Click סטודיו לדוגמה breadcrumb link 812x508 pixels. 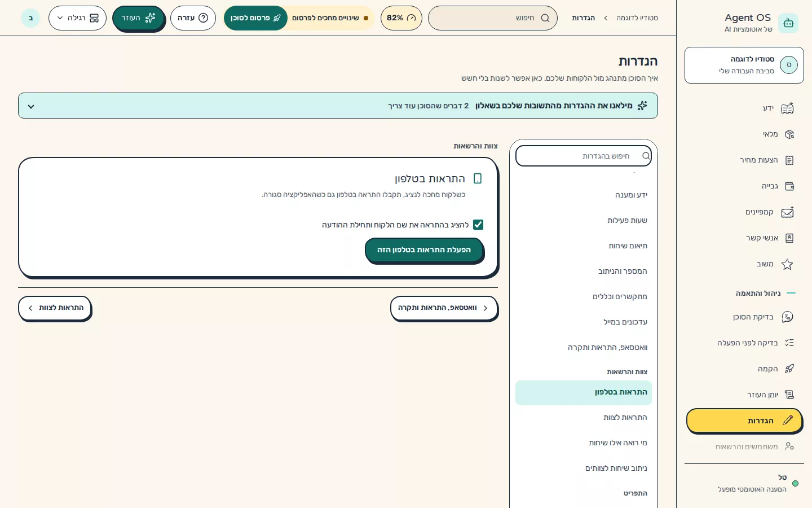coord(637,18)
